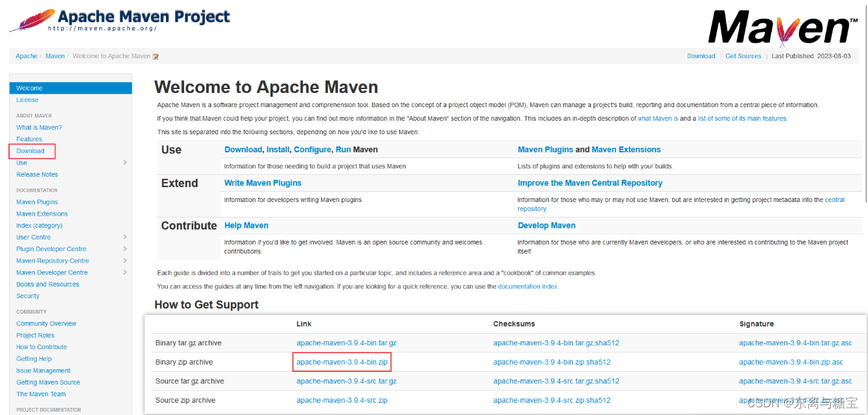Open Help Maven link
Viewport: 868px width, 415px height.
click(x=246, y=226)
